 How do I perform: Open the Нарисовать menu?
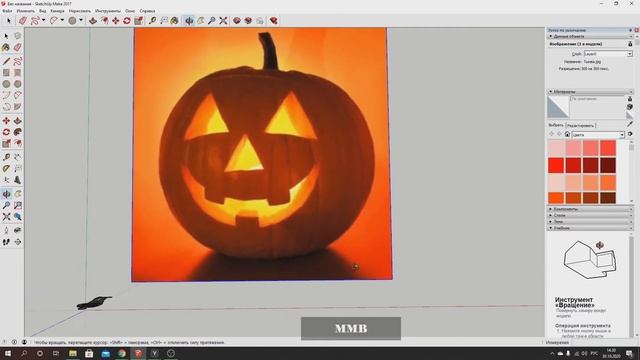[x=80, y=11]
